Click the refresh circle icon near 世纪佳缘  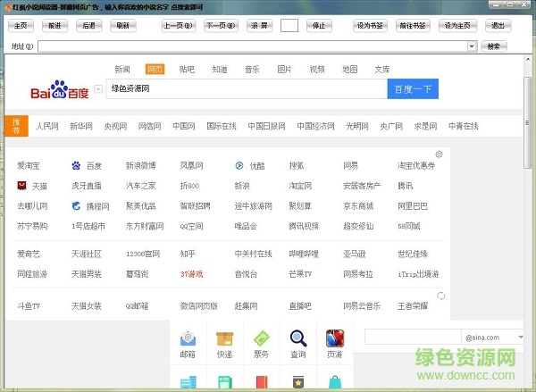pyautogui.click(x=441, y=295)
